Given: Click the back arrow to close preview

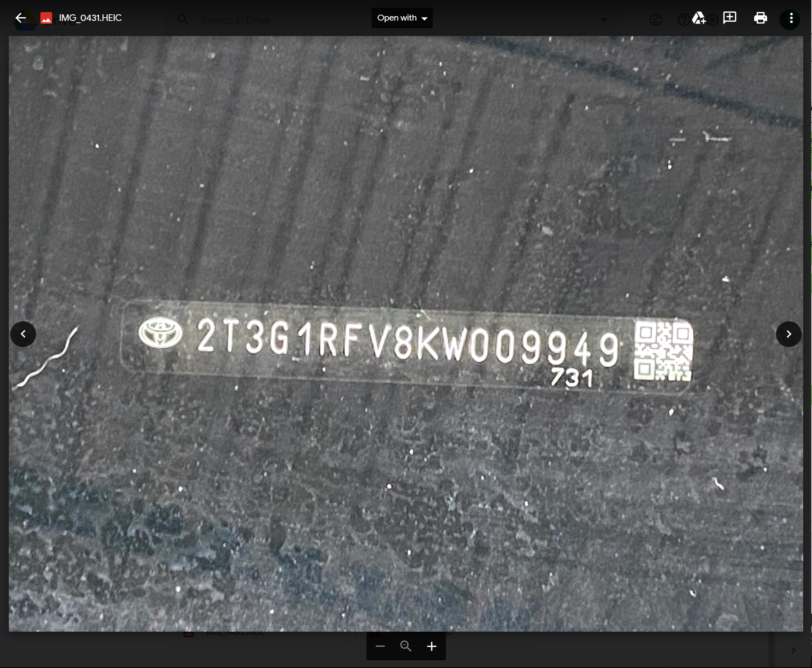Looking at the screenshot, I should (21, 18).
